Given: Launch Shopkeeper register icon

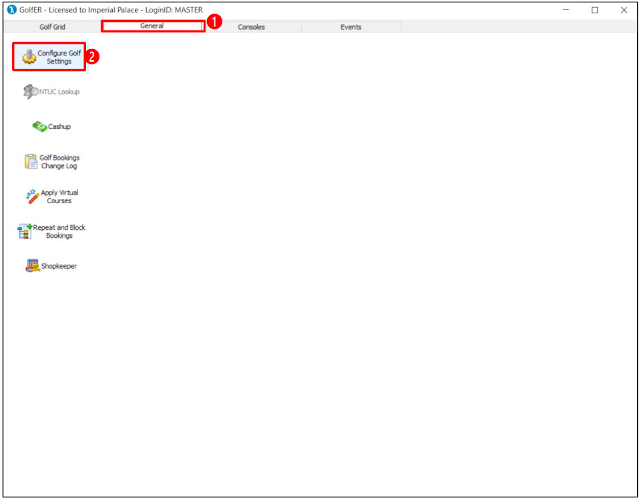Looking at the screenshot, I should (33, 266).
